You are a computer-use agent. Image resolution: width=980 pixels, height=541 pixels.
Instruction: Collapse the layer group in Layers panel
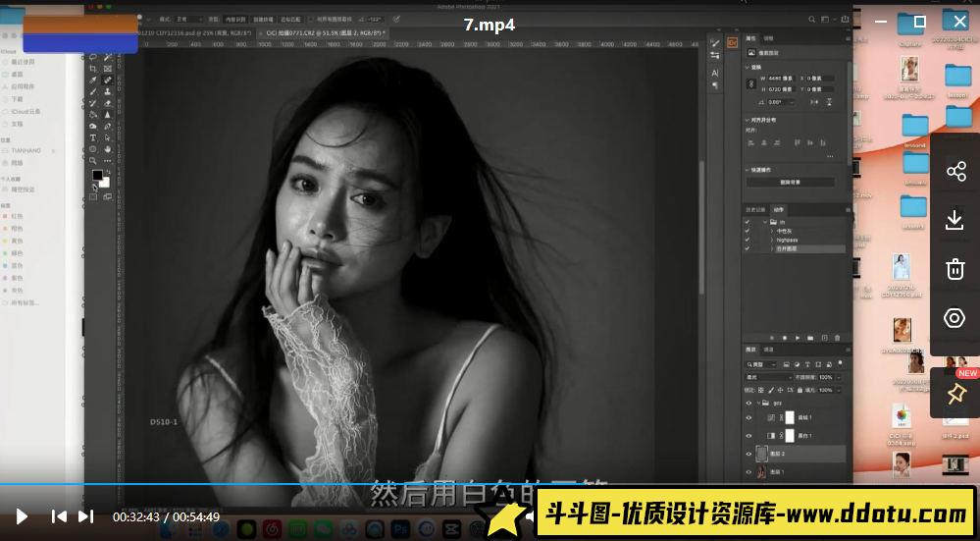[758, 404]
